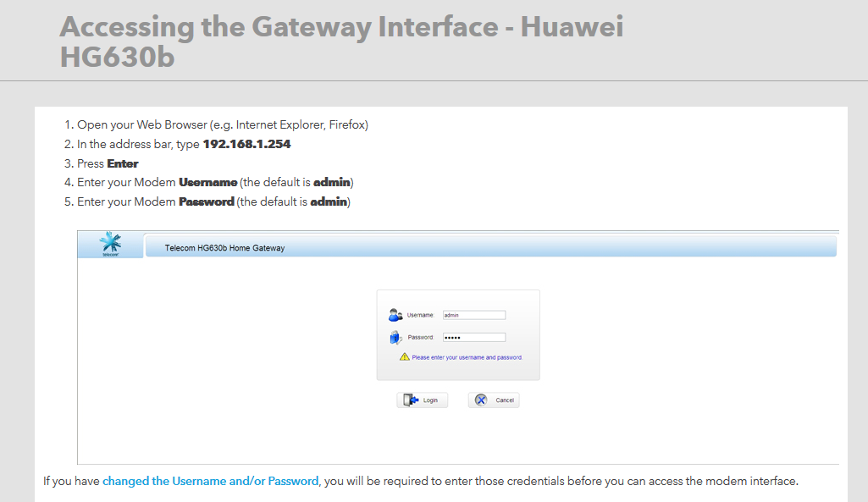Click step 4 Modem Username instruction
This screenshot has width=868, height=502.
(215, 183)
